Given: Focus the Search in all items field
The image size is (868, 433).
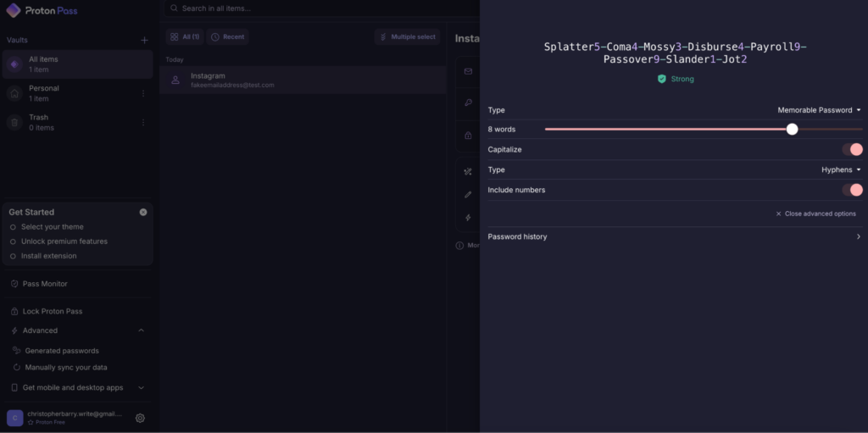Looking at the screenshot, I should click(x=321, y=8).
